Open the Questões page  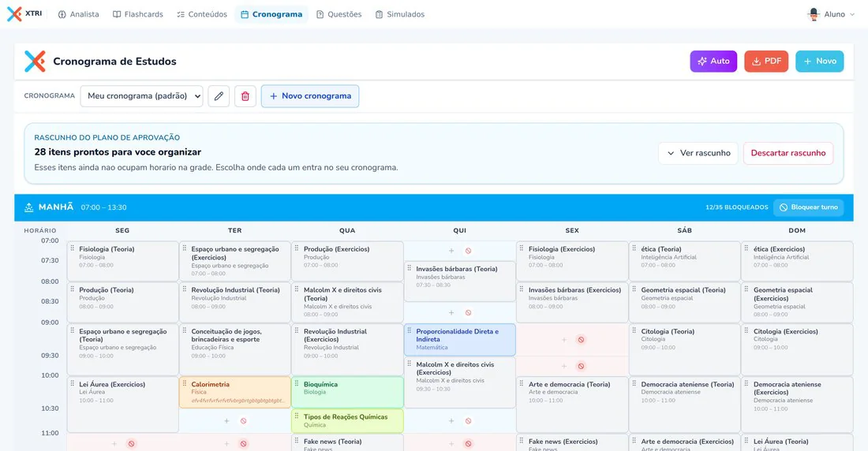[x=339, y=14]
